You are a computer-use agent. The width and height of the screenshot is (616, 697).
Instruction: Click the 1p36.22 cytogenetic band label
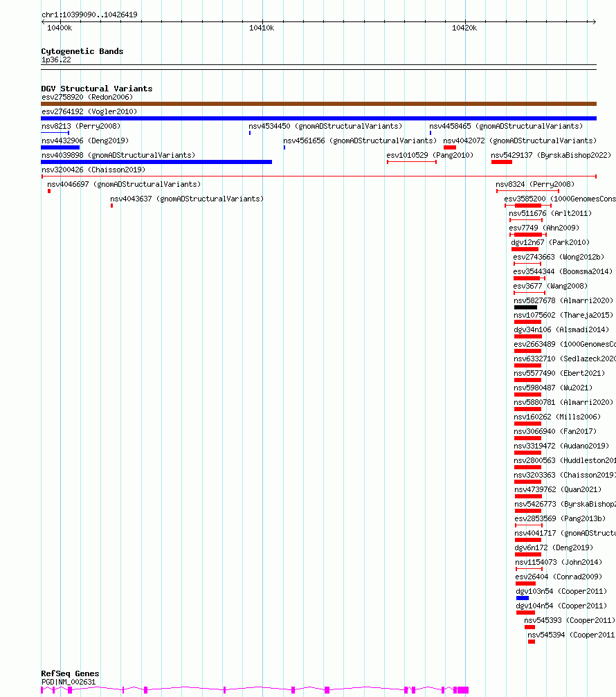(x=56, y=60)
